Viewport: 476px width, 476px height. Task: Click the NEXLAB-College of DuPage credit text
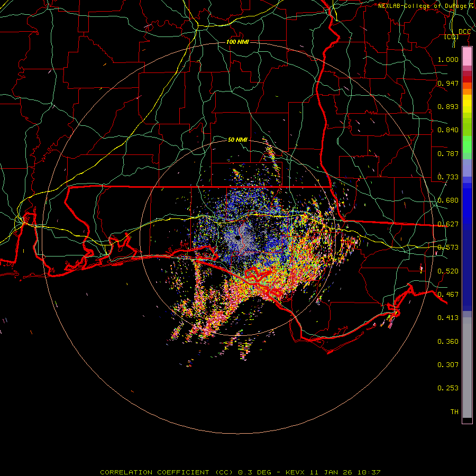(x=427, y=6)
